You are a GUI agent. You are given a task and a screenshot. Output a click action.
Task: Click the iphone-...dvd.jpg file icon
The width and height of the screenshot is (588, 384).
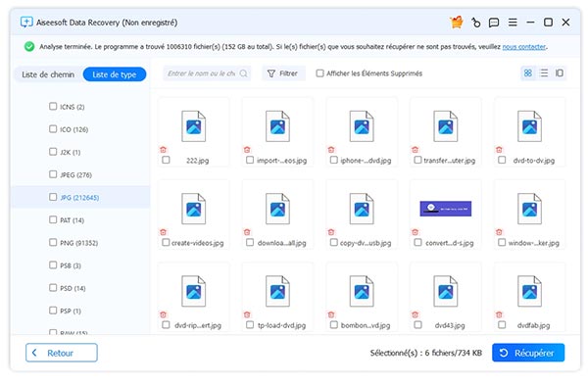362,126
